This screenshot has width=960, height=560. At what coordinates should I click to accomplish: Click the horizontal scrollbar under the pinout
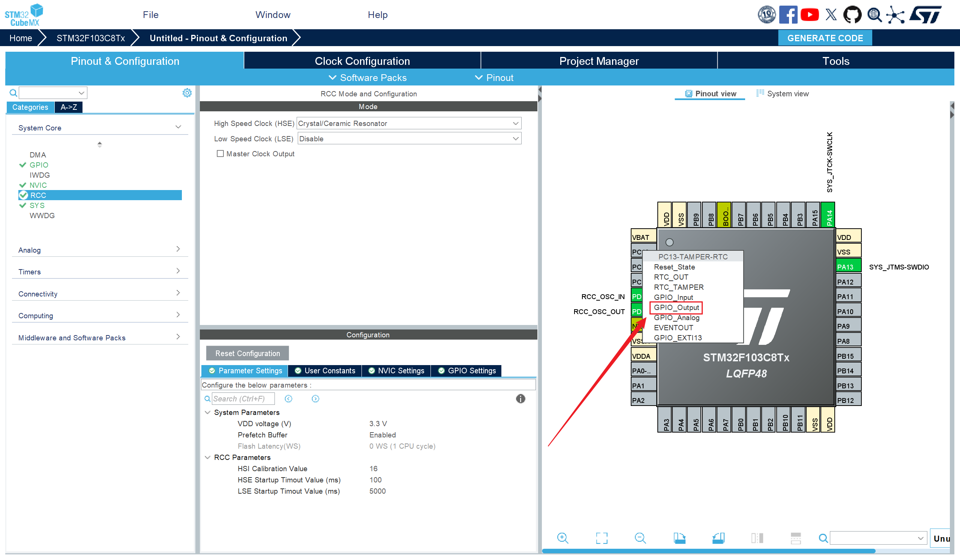pyautogui.click(x=709, y=551)
